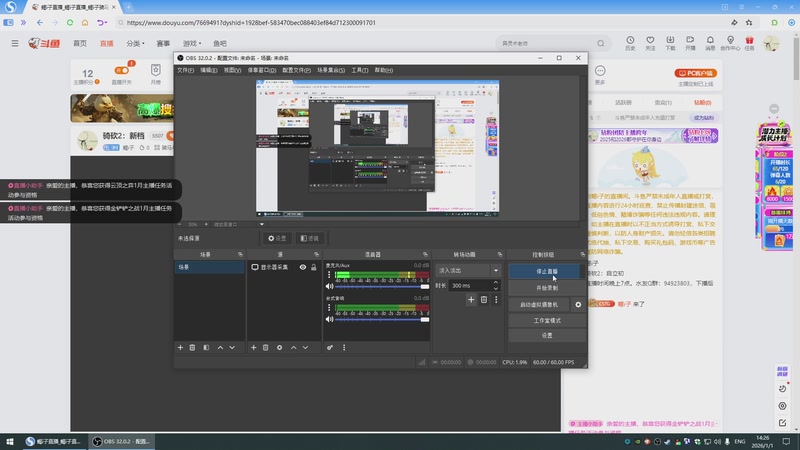Click the browser address bar URL
The image size is (800, 450).
250,21
